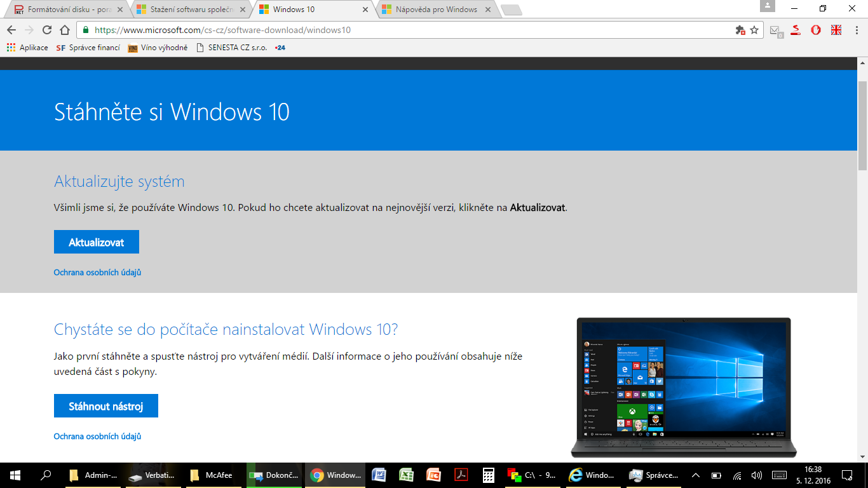Open the •24 bookmark

point(280,48)
